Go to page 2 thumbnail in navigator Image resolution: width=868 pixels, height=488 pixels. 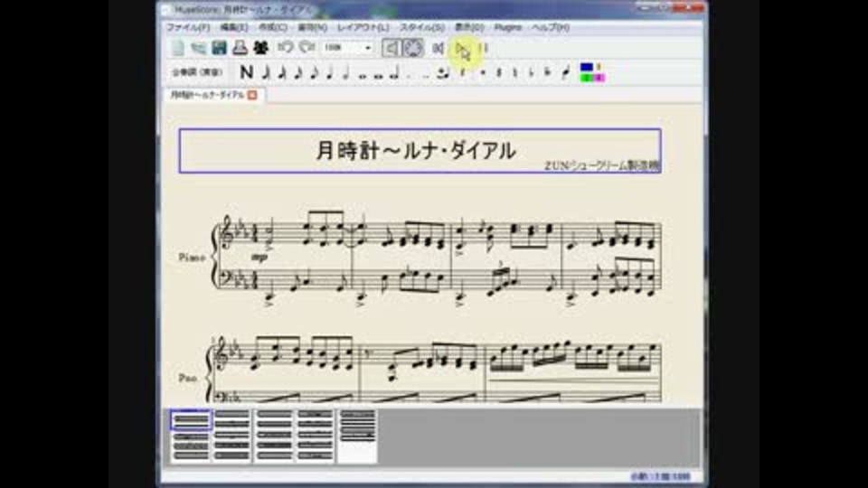coord(232,436)
